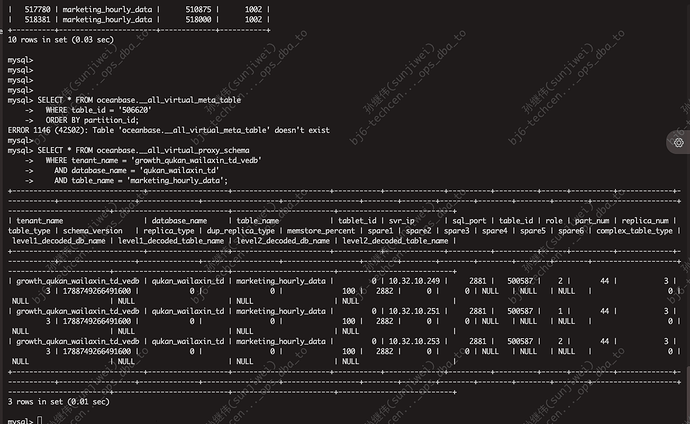Screen dimensions: 690x424
Task: Click the '10 rows in set (0.03 sec)' line
Action: tap(61, 40)
